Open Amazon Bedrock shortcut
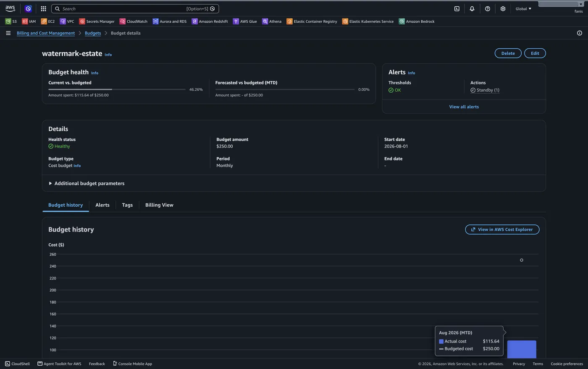 (417, 21)
